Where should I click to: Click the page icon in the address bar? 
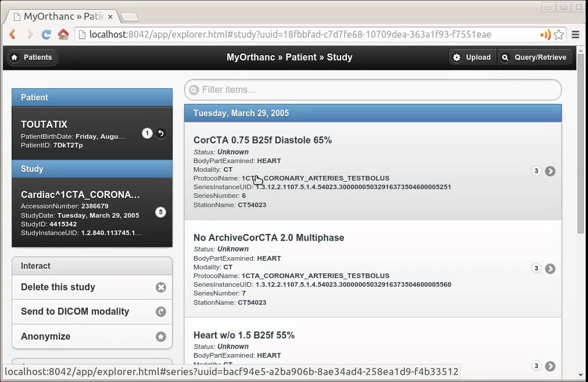click(x=82, y=34)
